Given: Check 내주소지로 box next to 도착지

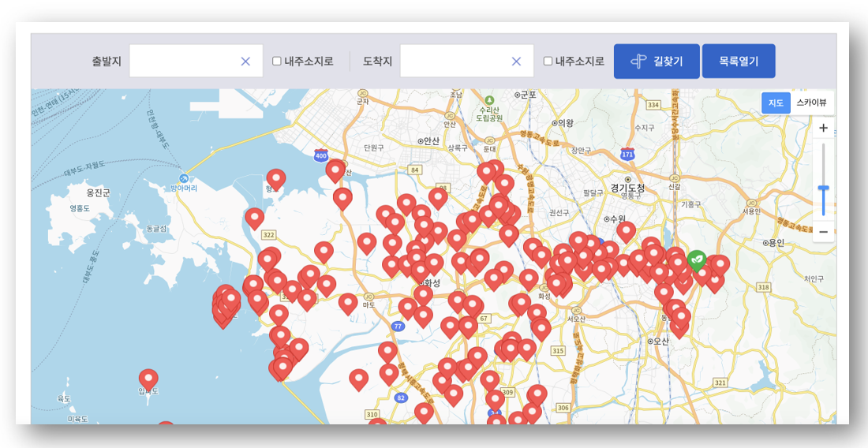Looking at the screenshot, I should tap(548, 61).
